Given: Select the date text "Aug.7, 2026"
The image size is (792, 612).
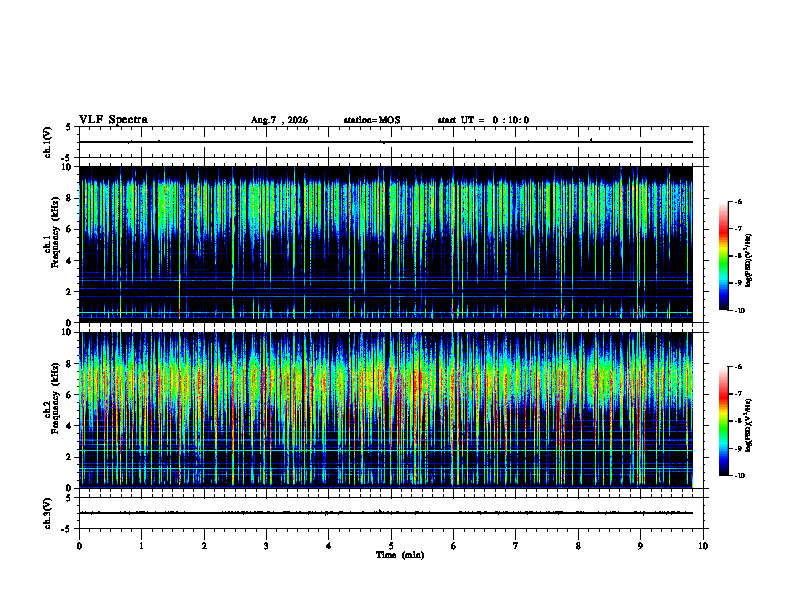Looking at the screenshot, I should (279, 120).
